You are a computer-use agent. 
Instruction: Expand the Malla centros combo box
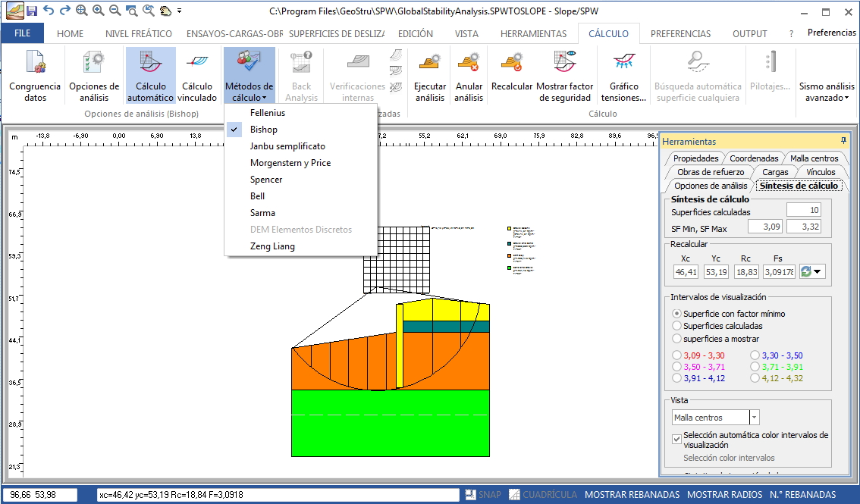pyautogui.click(x=754, y=418)
